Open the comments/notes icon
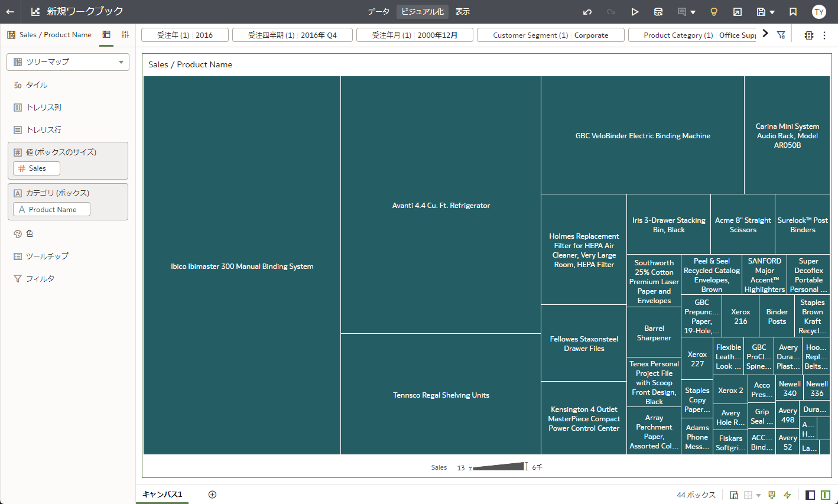Viewport: 838px width, 504px height. coord(682,12)
